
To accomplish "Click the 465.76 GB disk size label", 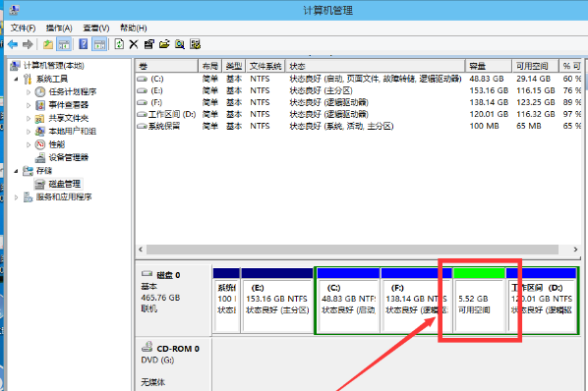I will pyautogui.click(x=160, y=298).
